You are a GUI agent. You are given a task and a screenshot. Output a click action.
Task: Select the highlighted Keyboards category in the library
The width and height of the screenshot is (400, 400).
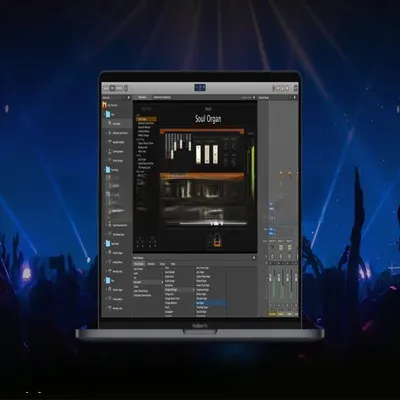(148, 282)
